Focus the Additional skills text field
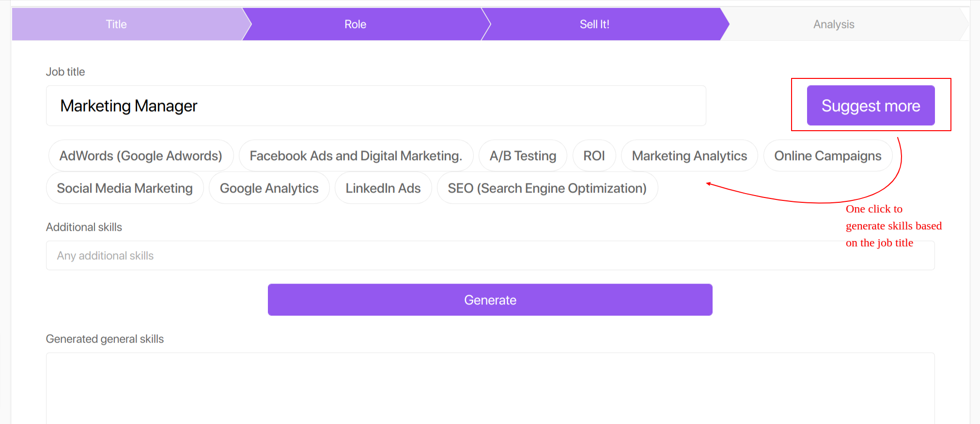 pyautogui.click(x=436, y=256)
